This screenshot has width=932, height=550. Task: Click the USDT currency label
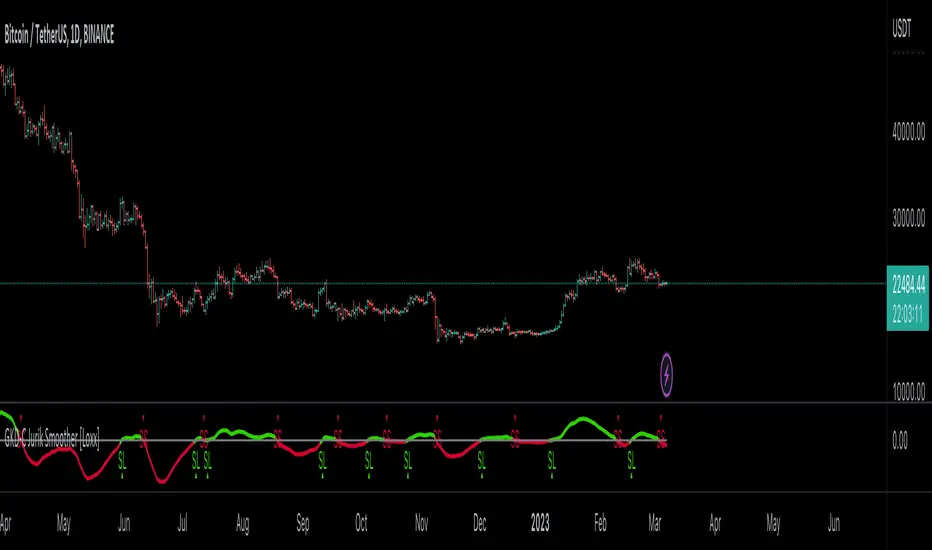(901, 29)
